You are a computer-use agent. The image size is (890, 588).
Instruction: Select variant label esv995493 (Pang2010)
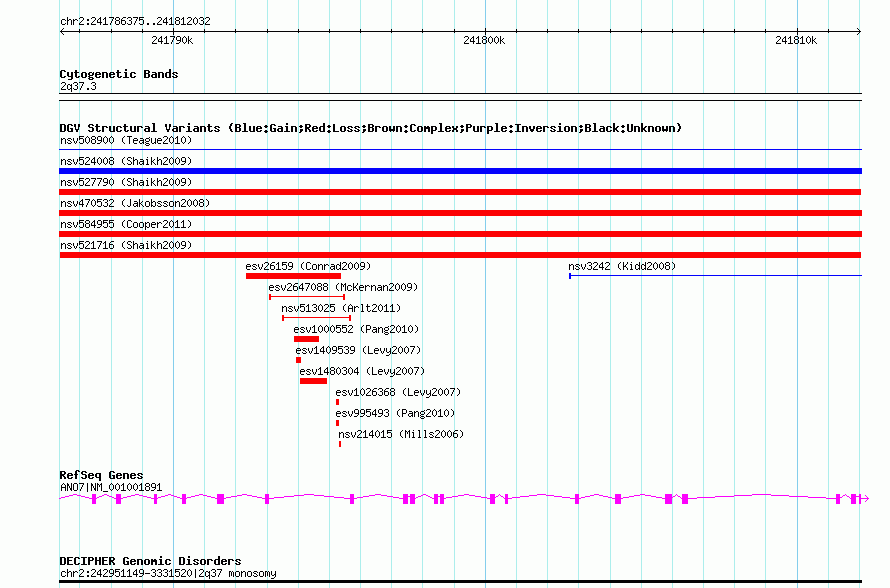395,413
